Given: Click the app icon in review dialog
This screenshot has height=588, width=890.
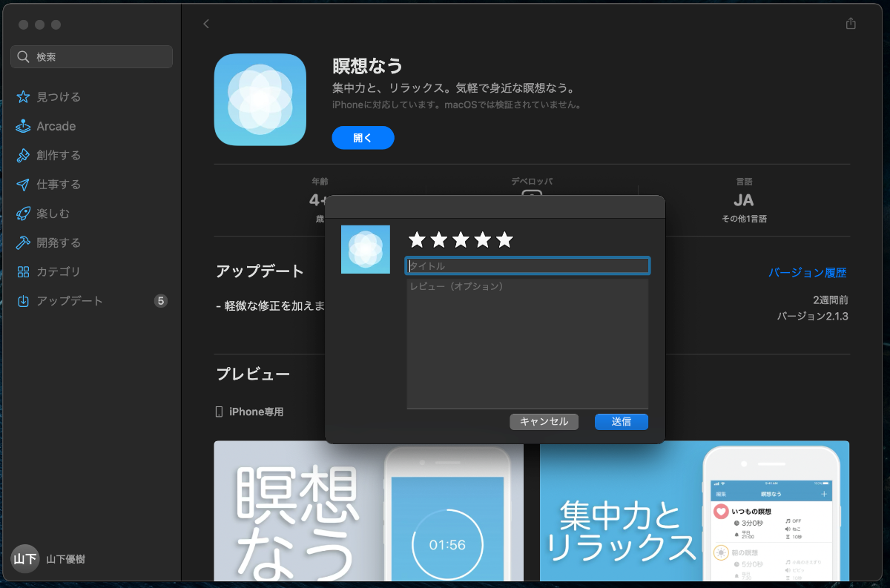Looking at the screenshot, I should 366,249.
